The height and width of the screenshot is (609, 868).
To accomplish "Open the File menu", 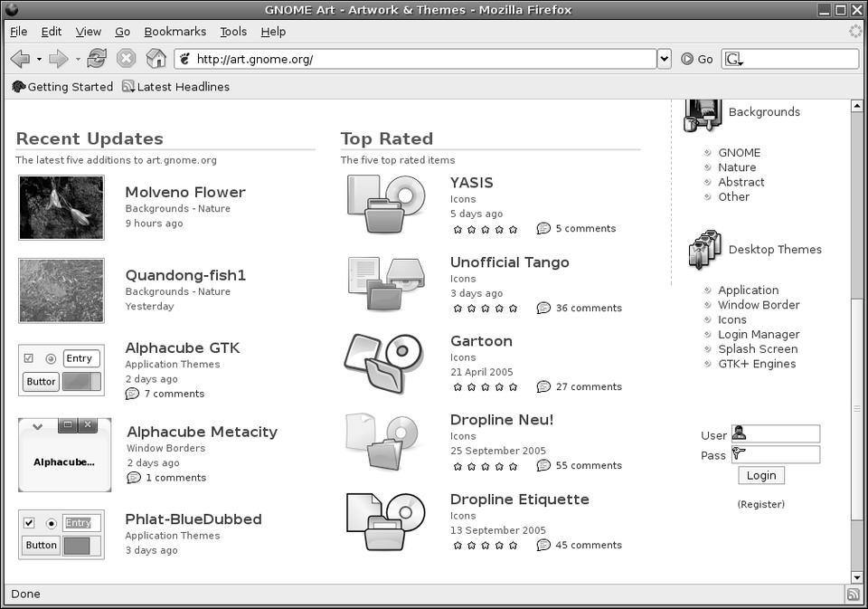I will (18, 32).
